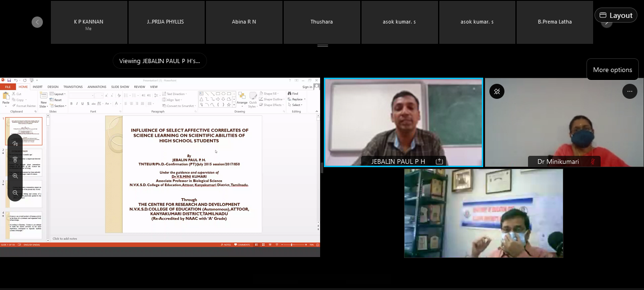The image size is (644, 290).
Task: Click the B.Prema Latha participant tile
Action: tap(554, 22)
